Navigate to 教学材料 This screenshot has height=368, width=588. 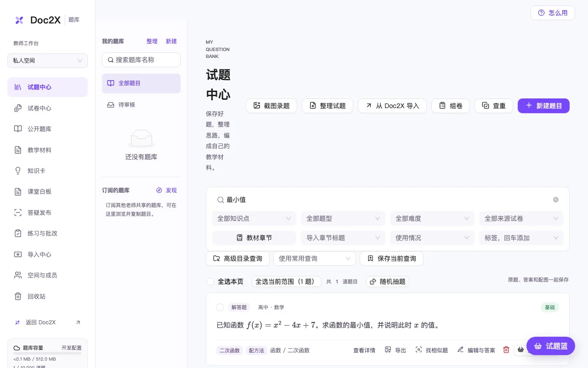[47, 150]
